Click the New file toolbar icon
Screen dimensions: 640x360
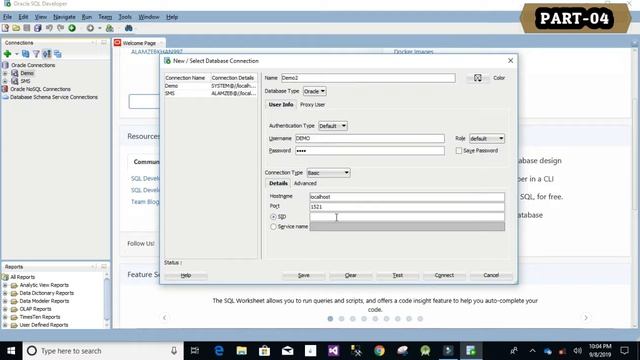pyautogui.click(x=5, y=28)
